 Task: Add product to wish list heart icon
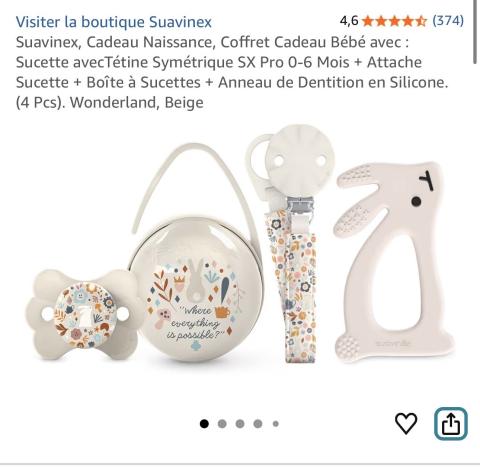click(x=406, y=423)
